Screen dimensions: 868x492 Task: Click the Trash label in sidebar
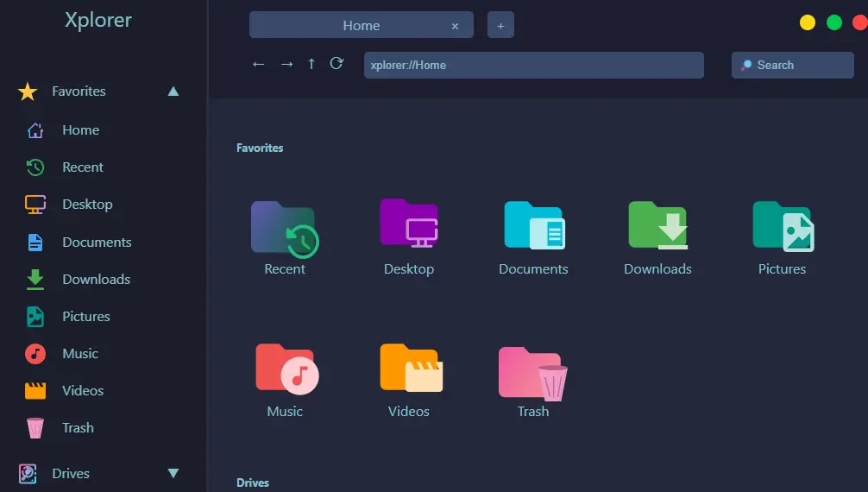(x=78, y=428)
